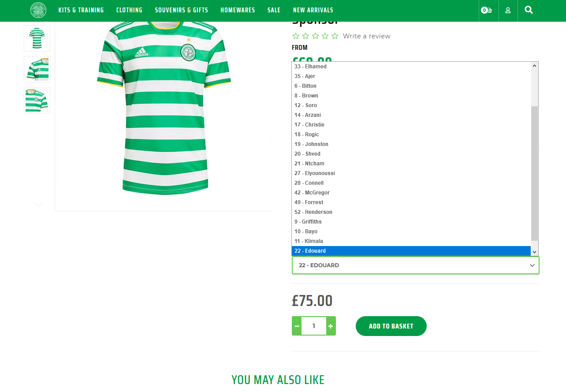Click the Write a review link
The width and height of the screenshot is (566, 392).
point(367,36)
